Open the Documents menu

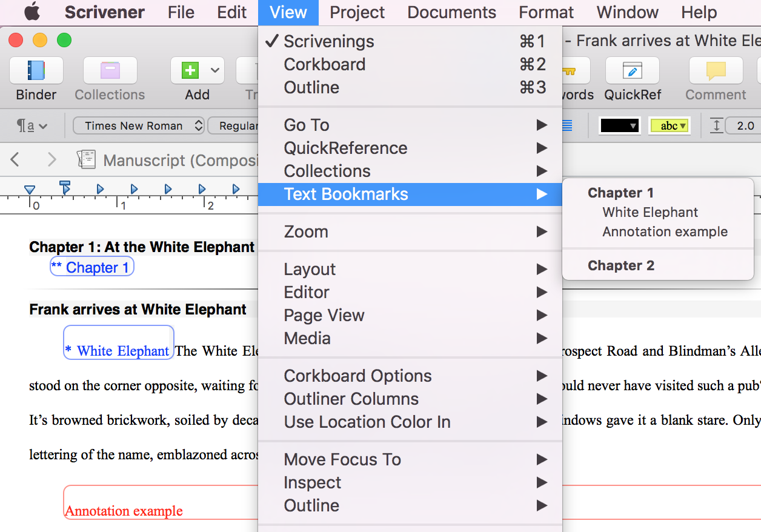pyautogui.click(x=452, y=12)
